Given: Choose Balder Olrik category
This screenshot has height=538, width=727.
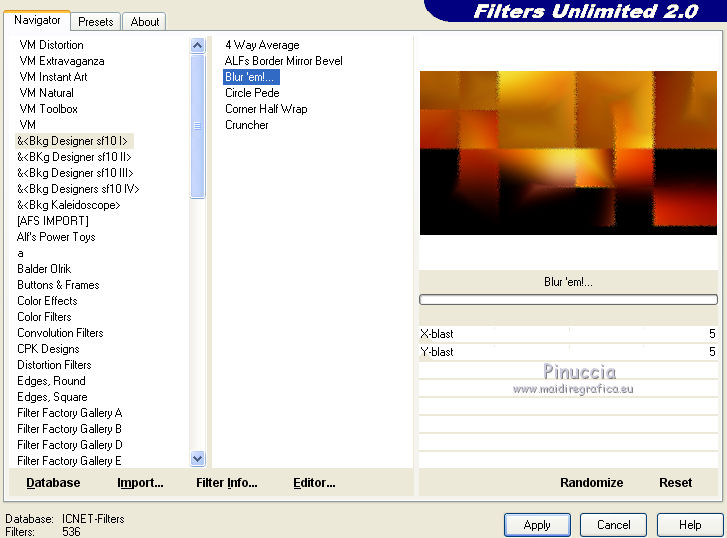Looking at the screenshot, I should 44,269.
